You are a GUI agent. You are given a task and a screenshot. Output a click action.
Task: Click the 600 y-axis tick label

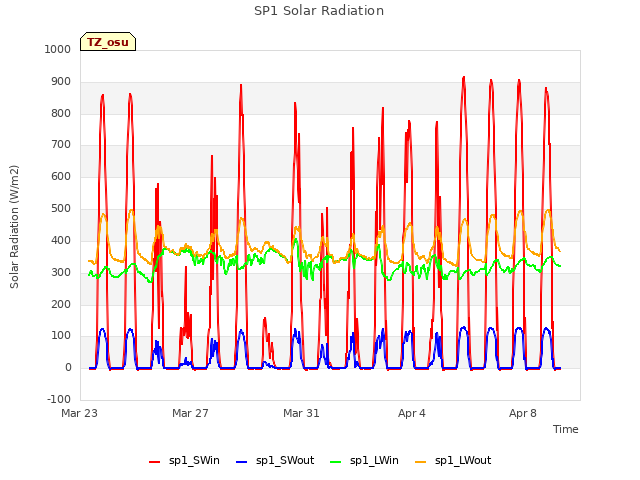(x=61, y=176)
